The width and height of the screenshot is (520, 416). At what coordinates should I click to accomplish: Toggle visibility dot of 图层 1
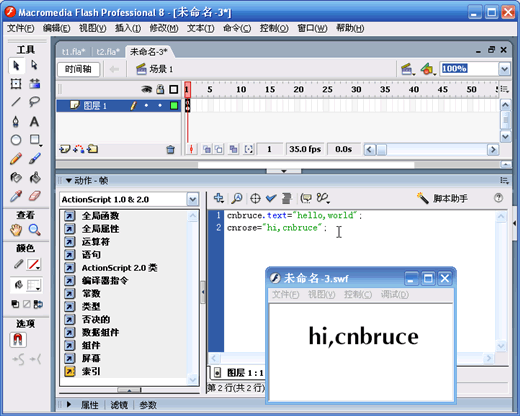(146, 106)
